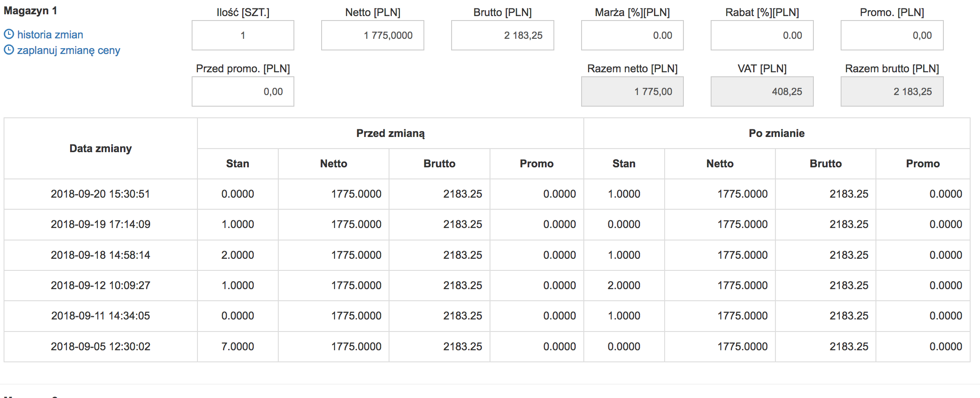Click the Przed promo. [PLN] field
The image size is (980, 398).
tap(243, 91)
